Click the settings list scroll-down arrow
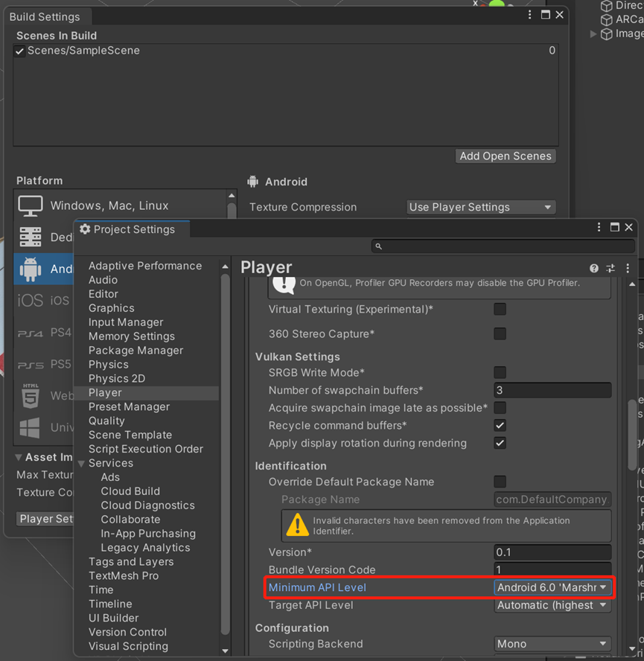The width and height of the screenshot is (644, 661). tap(225, 651)
